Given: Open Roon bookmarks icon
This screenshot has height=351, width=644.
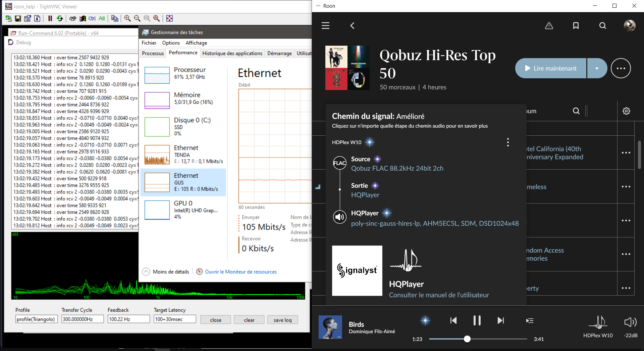Looking at the screenshot, I should [576, 26].
